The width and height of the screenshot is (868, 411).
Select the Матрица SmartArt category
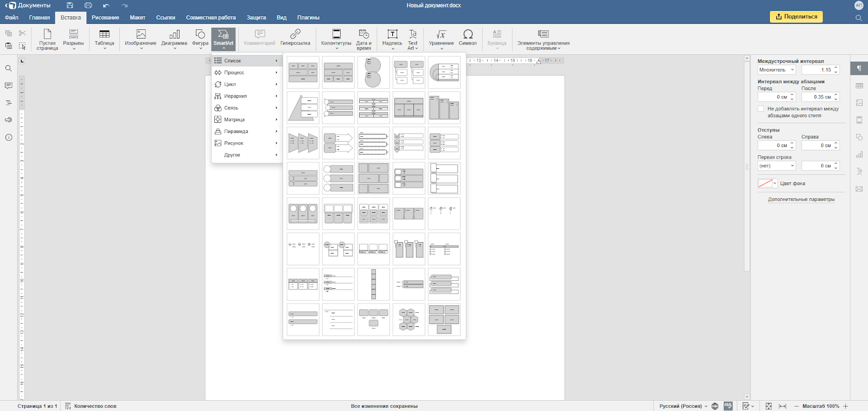[x=246, y=119]
